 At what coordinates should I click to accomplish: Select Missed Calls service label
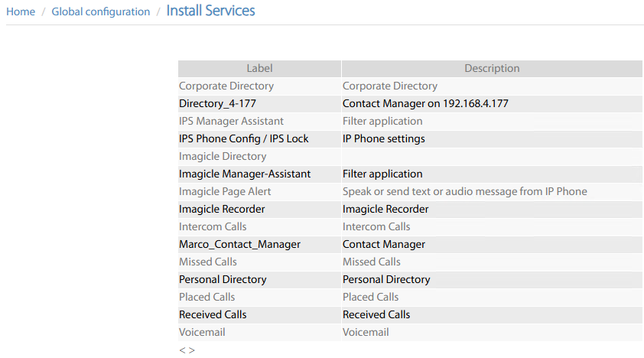point(207,262)
